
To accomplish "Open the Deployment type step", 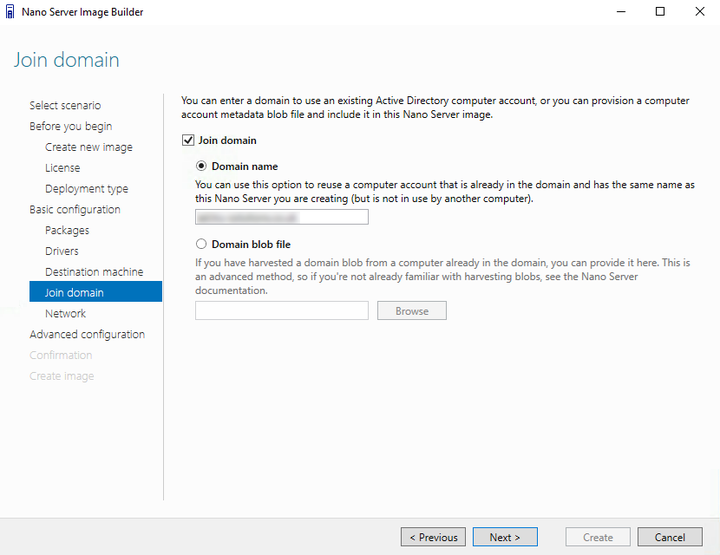I will tap(86, 189).
